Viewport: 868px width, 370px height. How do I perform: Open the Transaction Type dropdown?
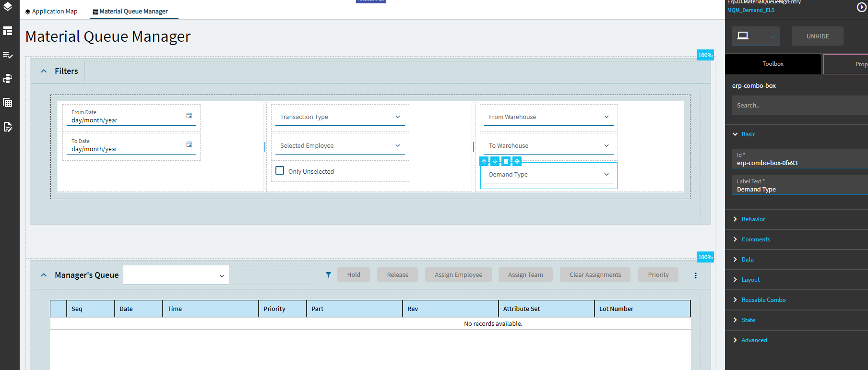tap(340, 117)
